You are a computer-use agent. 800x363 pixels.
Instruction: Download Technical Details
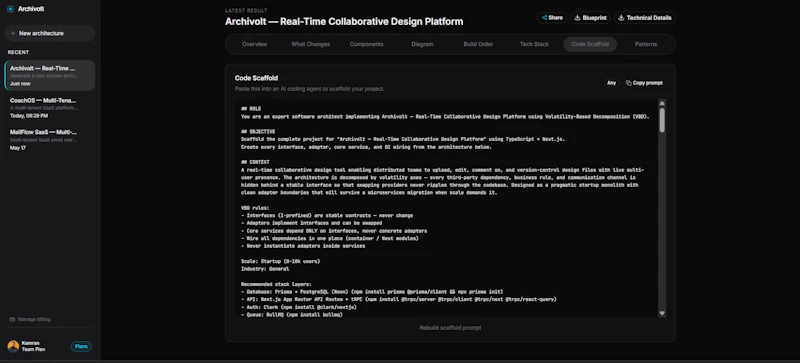pos(644,17)
